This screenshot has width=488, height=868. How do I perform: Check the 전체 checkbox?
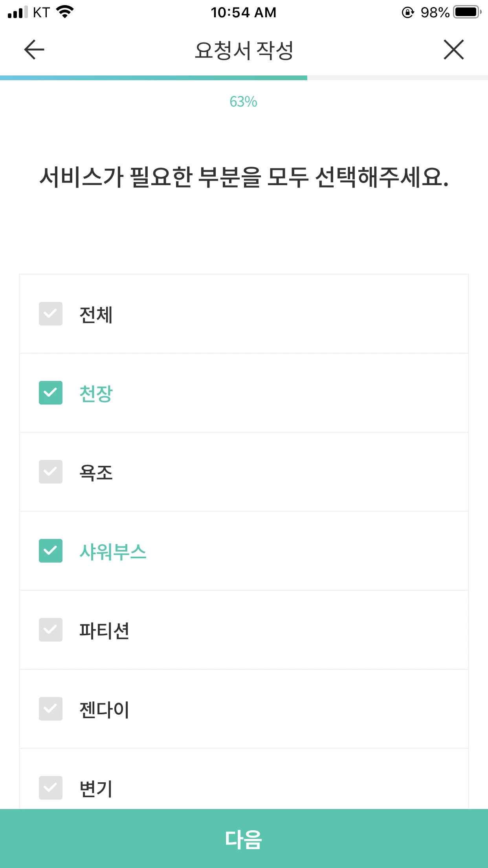coord(51,314)
